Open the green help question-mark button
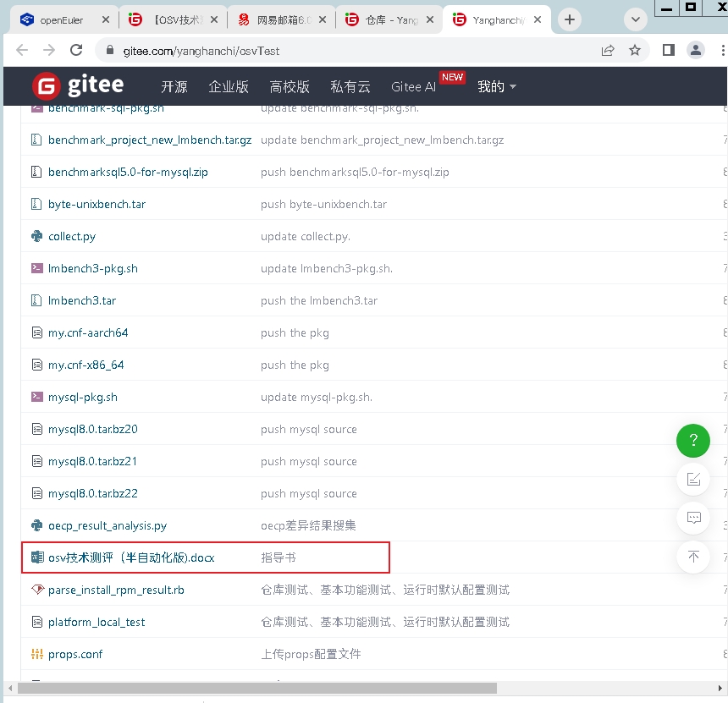Image resolution: width=728 pixels, height=703 pixels. 692,440
